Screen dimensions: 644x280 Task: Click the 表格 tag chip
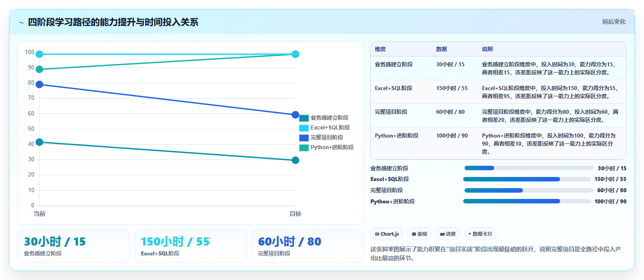419,234
